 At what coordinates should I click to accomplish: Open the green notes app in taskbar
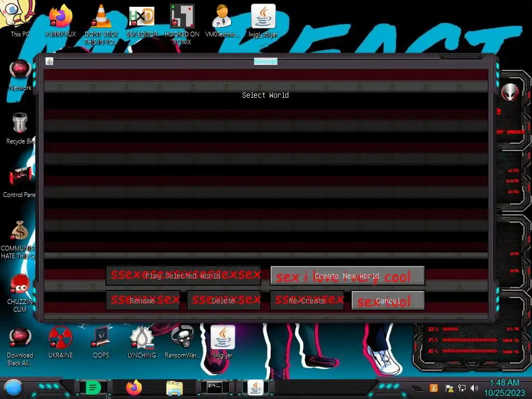(93, 388)
